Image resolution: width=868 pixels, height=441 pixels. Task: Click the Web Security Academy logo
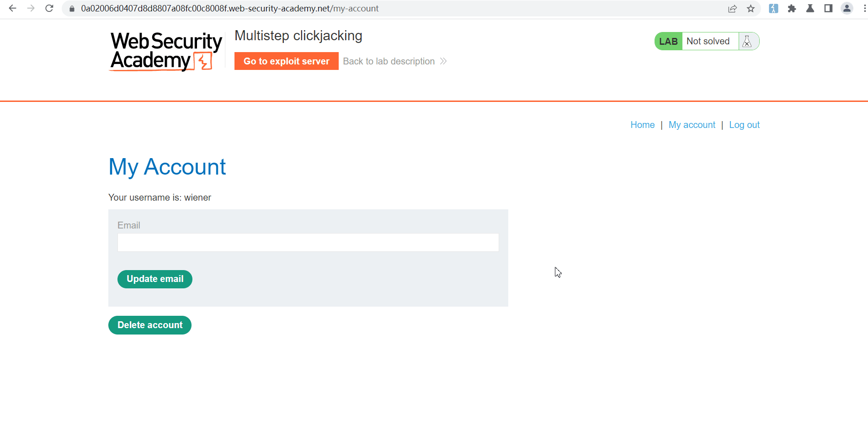[x=166, y=51]
